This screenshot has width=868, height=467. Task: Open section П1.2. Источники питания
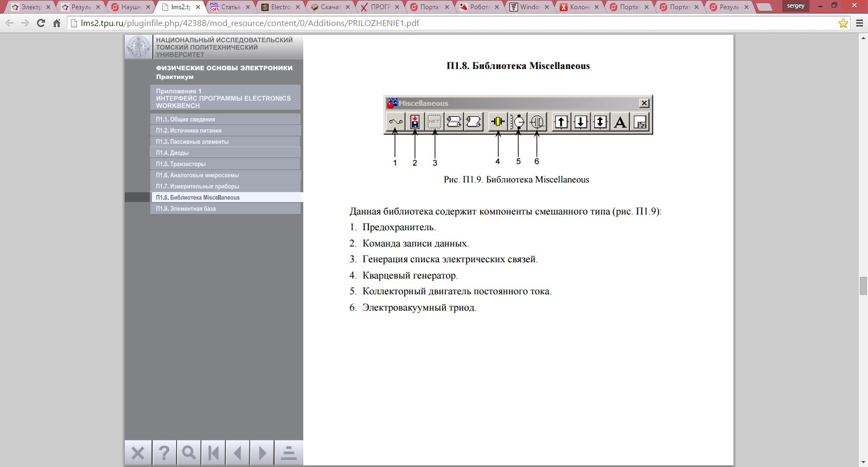[225, 130]
